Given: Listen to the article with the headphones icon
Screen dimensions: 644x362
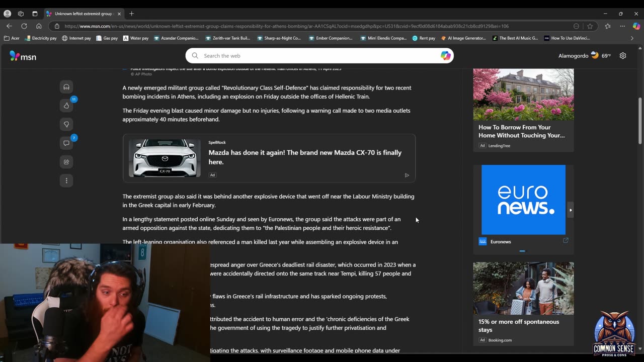Looking at the screenshot, I should click(66, 87).
